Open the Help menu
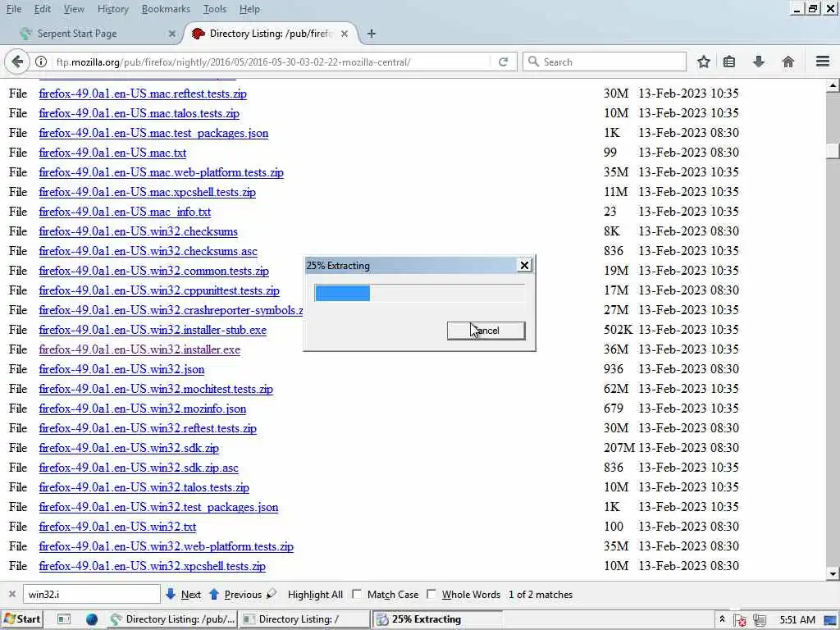840x630 pixels. [249, 9]
